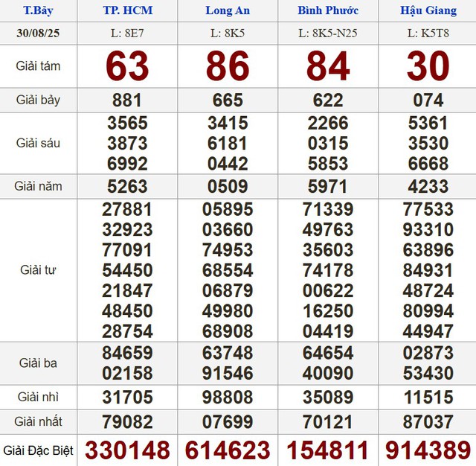Select the Giải Đặc Biệt row label
Image resolution: width=476 pixels, height=466 pixels.
(x=38, y=450)
